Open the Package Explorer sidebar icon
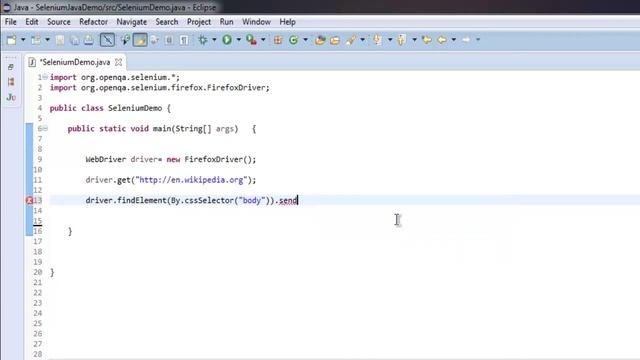 (x=11, y=82)
